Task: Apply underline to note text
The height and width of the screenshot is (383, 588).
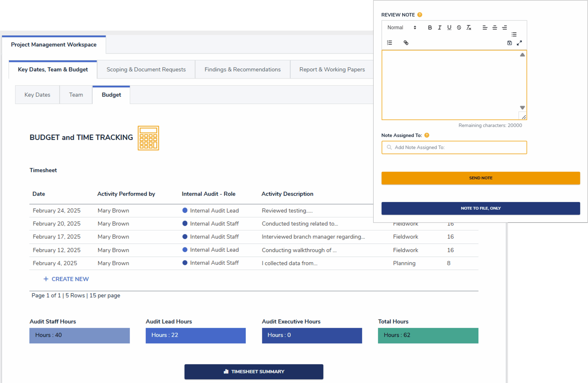Action: (449, 28)
